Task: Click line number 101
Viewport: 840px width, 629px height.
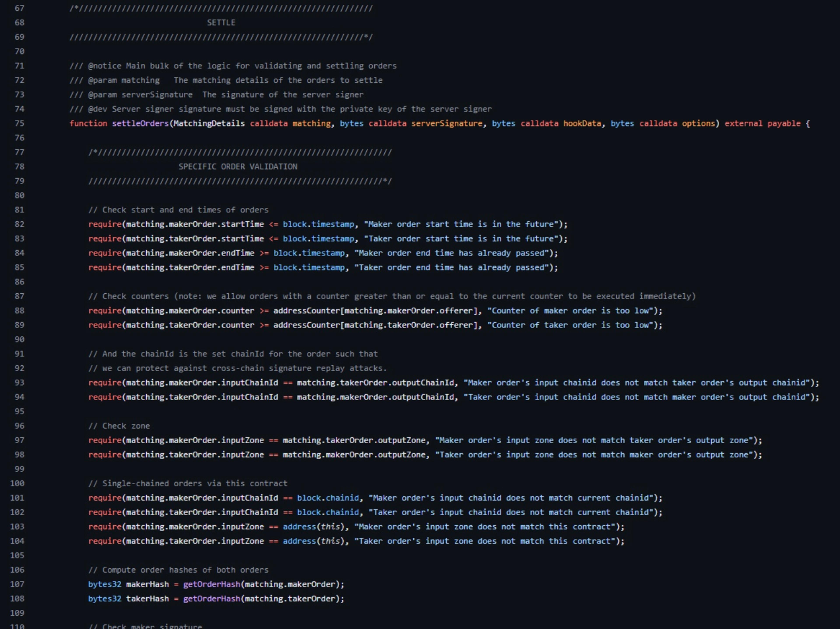Action: coord(17,498)
